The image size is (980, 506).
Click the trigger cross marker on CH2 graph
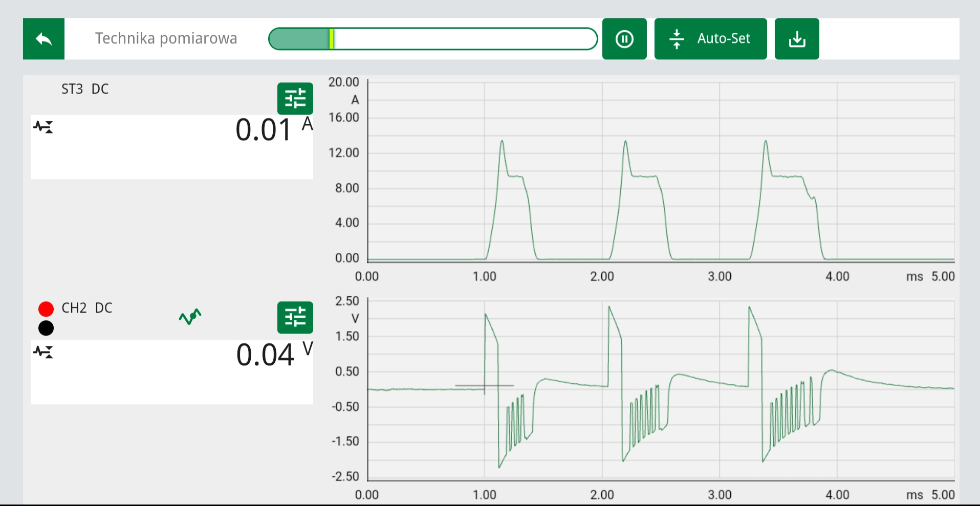(x=485, y=385)
